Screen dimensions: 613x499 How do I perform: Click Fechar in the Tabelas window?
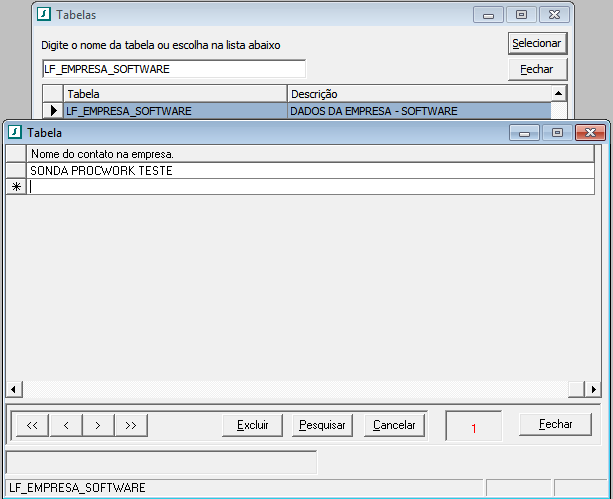(x=537, y=70)
